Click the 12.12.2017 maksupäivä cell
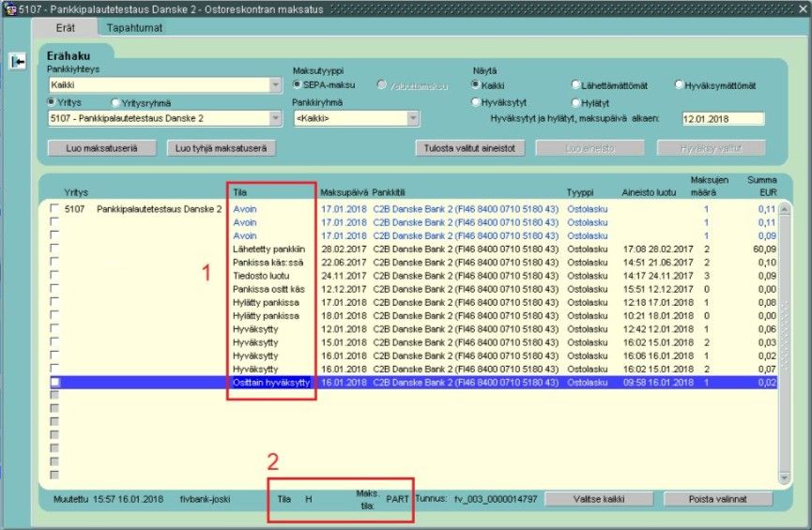This screenshot has width=812, height=530. 344,289
